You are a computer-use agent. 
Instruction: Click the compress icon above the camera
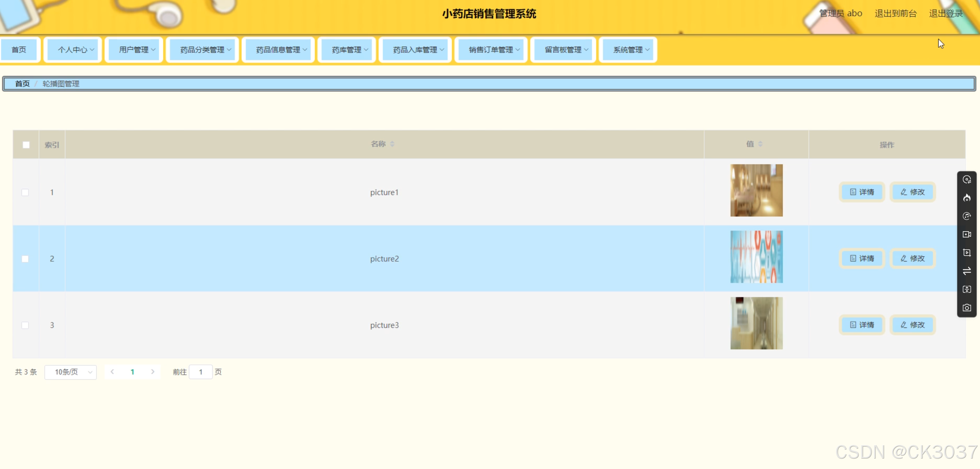(x=966, y=289)
